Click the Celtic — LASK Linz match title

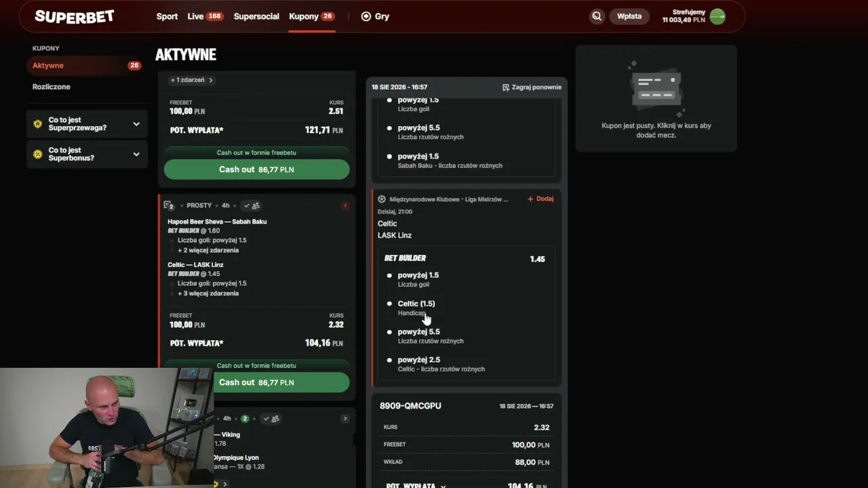pos(195,265)
